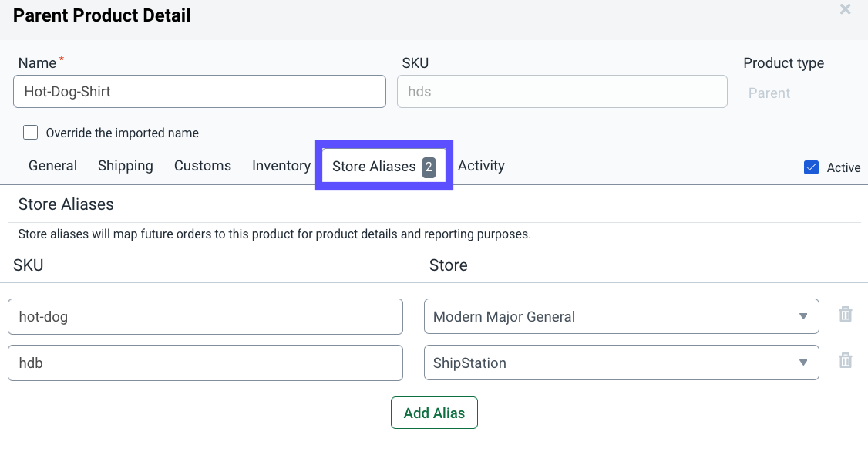Select the Store Aliases tab
This screenshot has width=868, height=452.
click(x=373, y=166)
